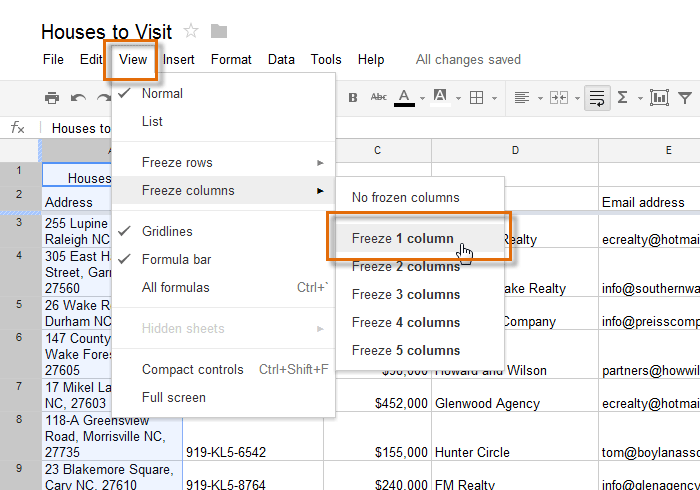Click the horizontal align icon
Image resolution: width=700 pixels, height=490 pixels.
pos(521,97)
